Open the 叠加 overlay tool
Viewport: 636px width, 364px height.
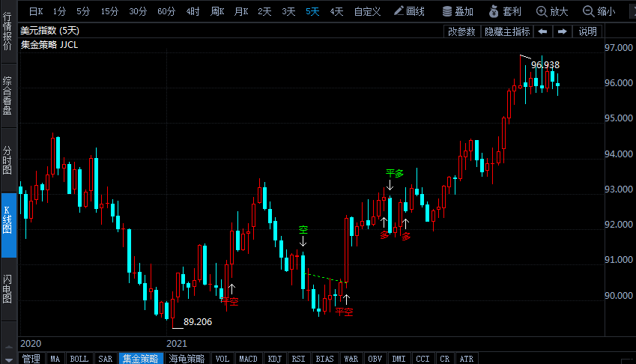pos(458,11)
